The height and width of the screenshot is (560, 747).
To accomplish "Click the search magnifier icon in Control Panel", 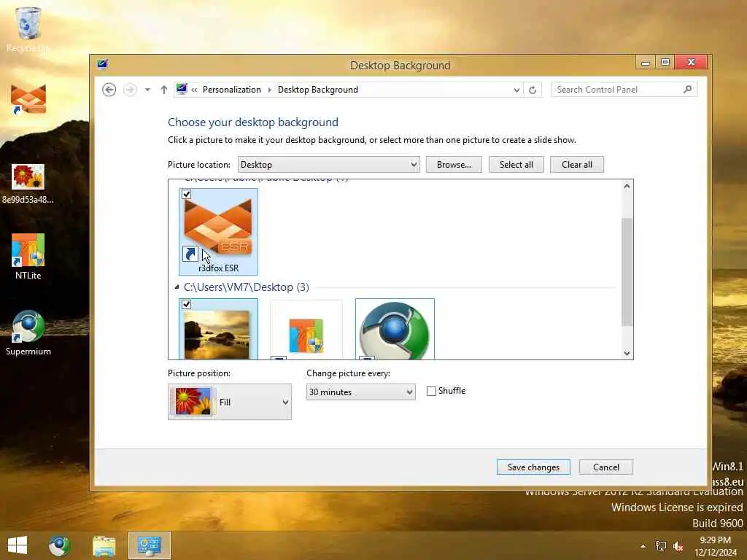I will pyautogui.click(x=687, y=89).
